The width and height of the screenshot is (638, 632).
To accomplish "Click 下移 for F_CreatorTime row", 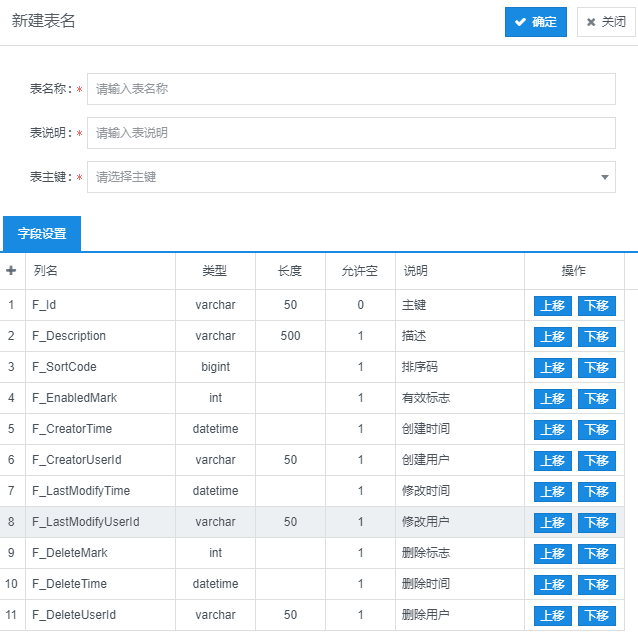I will point(596,430).
